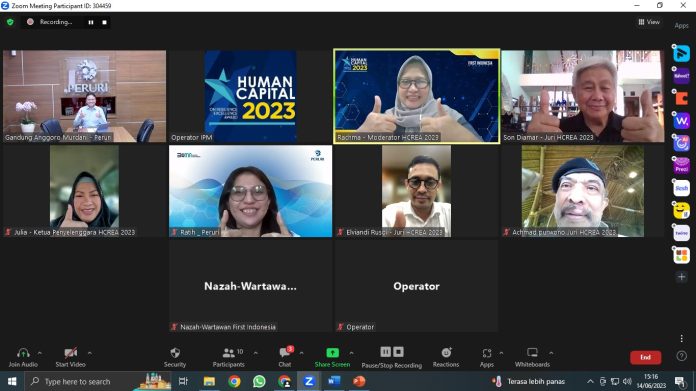Image resolution: width=696 pixels, height=391 pixels.
Task: Expand the arrow next to Participants
Action: (256, 353)
